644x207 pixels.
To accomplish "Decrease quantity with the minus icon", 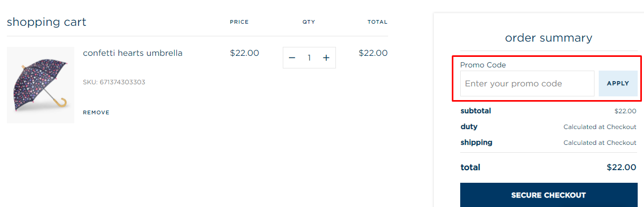I will point(292,58).
